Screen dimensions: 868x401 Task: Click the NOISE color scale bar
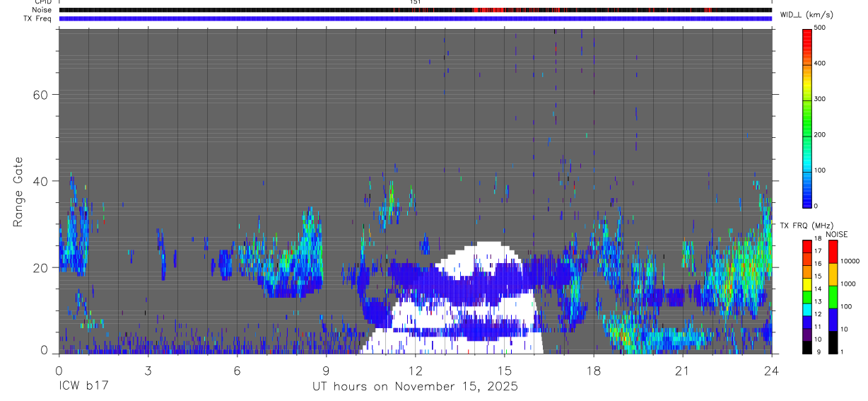[x=832, y=297]
